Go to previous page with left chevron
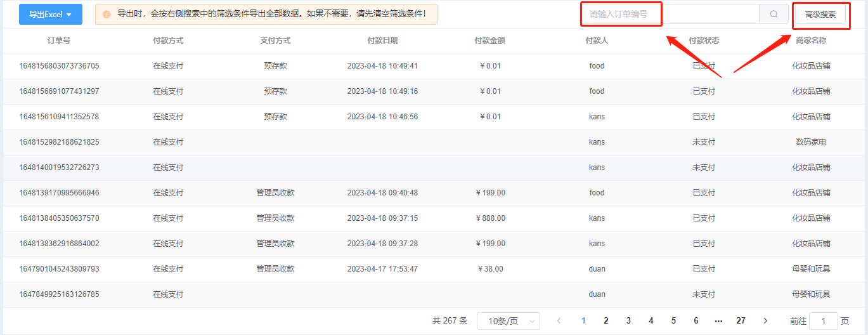 point(559,321)
